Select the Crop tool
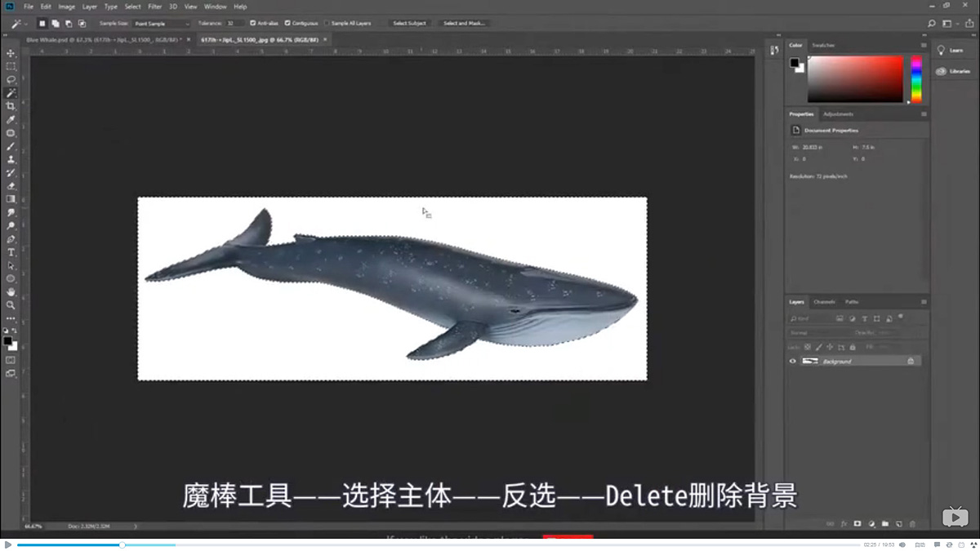Image resolution: width=980 pixels, height=551 pixels. [x=11, y=106]
